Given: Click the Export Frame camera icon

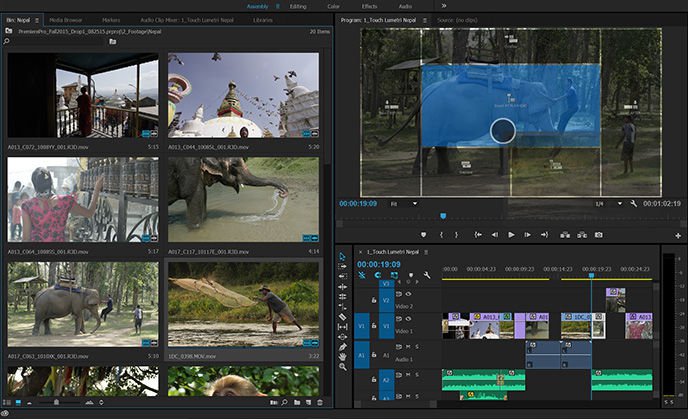Looking at the screenshot, I should pos(598,234).
